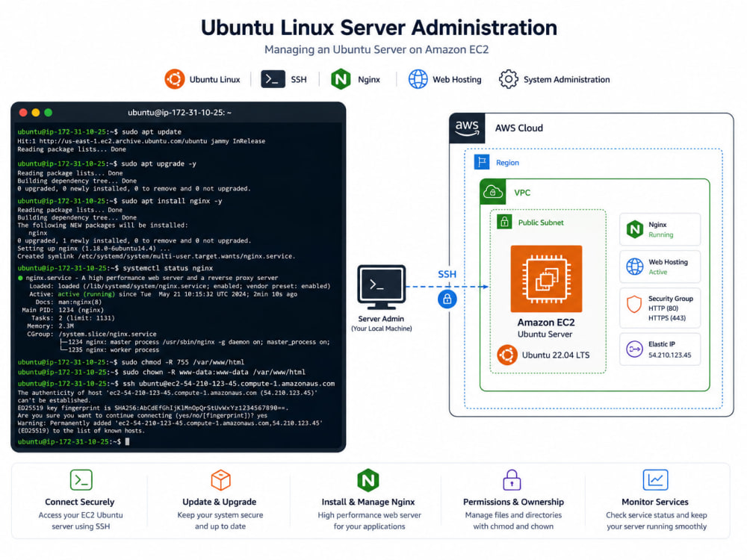Click the Server Admin monitor icon

[x=382, y=287]
